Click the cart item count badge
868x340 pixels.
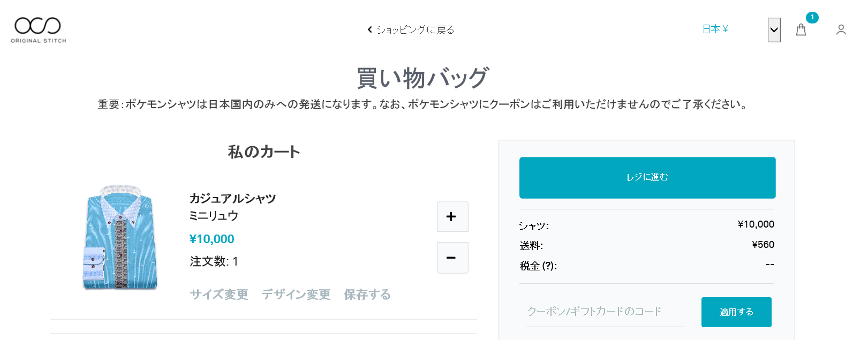pyautogui.click(x=812, y=18)
